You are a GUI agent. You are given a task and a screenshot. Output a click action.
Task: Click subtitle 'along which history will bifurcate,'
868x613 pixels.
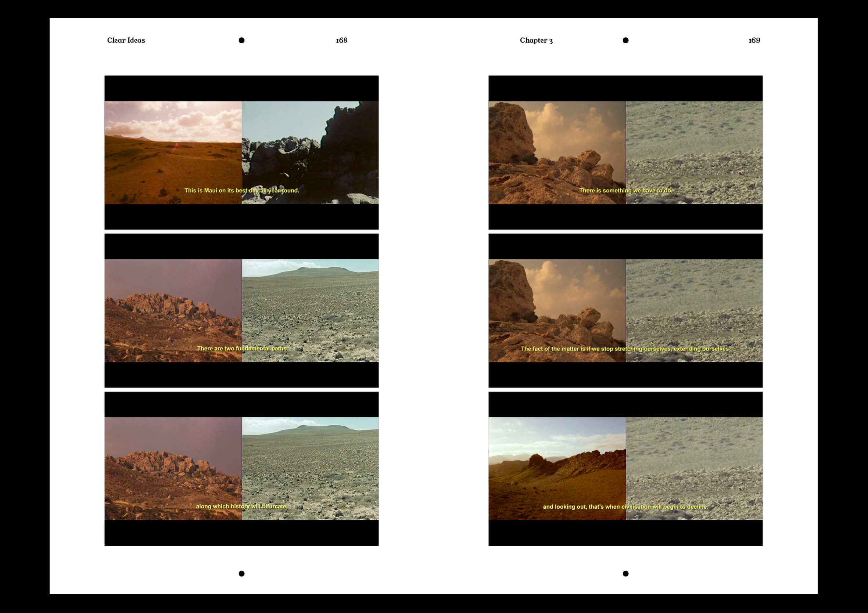pos(241,506)
